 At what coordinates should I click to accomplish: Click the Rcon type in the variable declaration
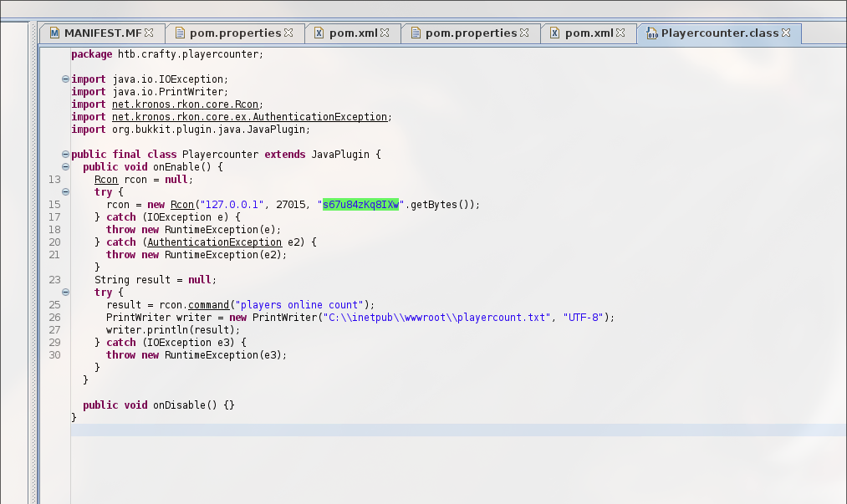tap(105, 180)
